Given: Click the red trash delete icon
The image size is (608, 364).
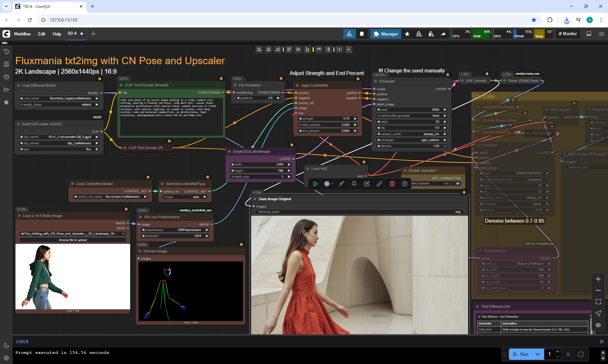Looking at the screenshot, I should (x=392, y=184).
